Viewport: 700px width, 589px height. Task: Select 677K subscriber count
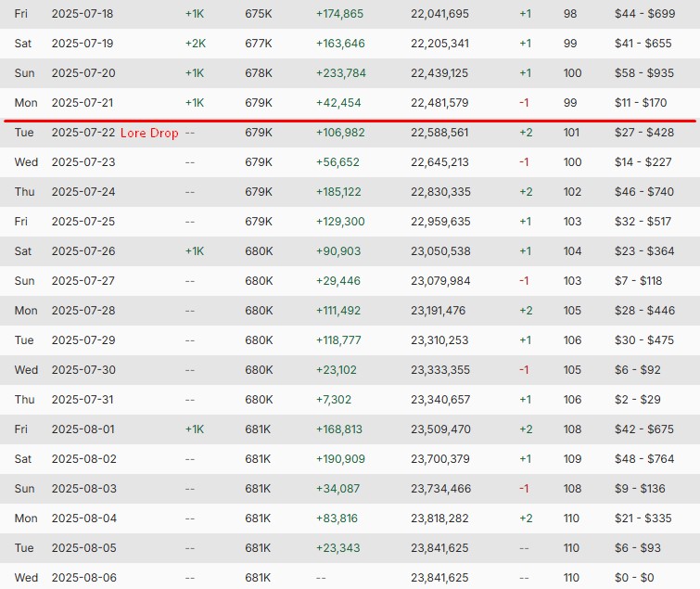259,44
